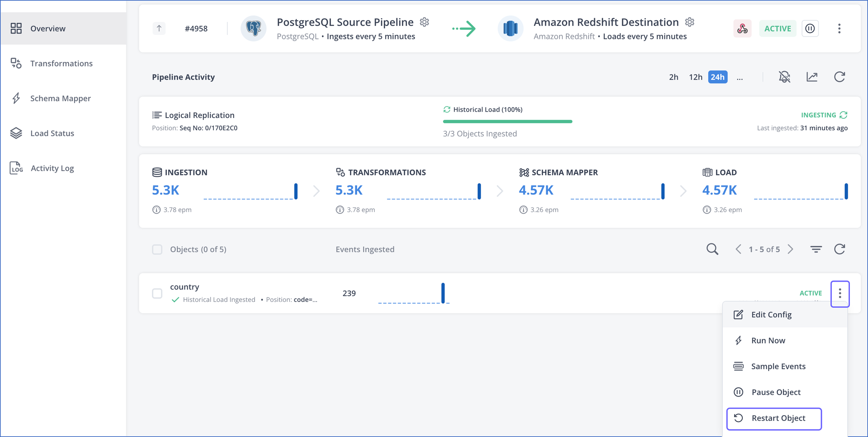The height and width of the screenshot is (437, 868).
Task: Open the Overview sidebar section
Action: [x=63, y=28]
